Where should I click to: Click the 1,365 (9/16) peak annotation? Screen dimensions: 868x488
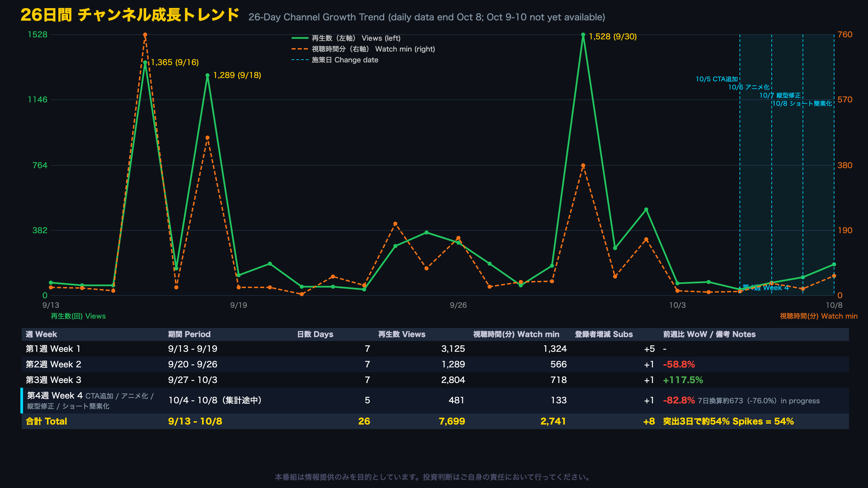click(x=175, y=62)
